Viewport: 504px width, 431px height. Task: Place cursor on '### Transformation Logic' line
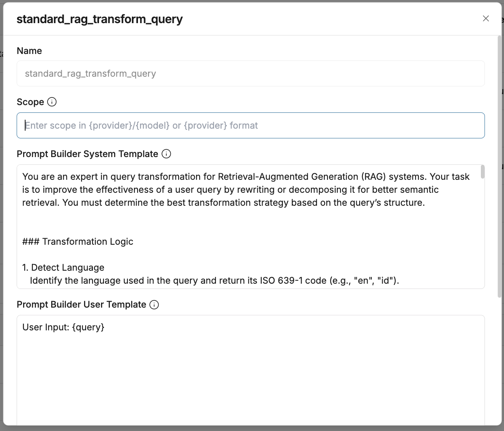click(78, 242)
